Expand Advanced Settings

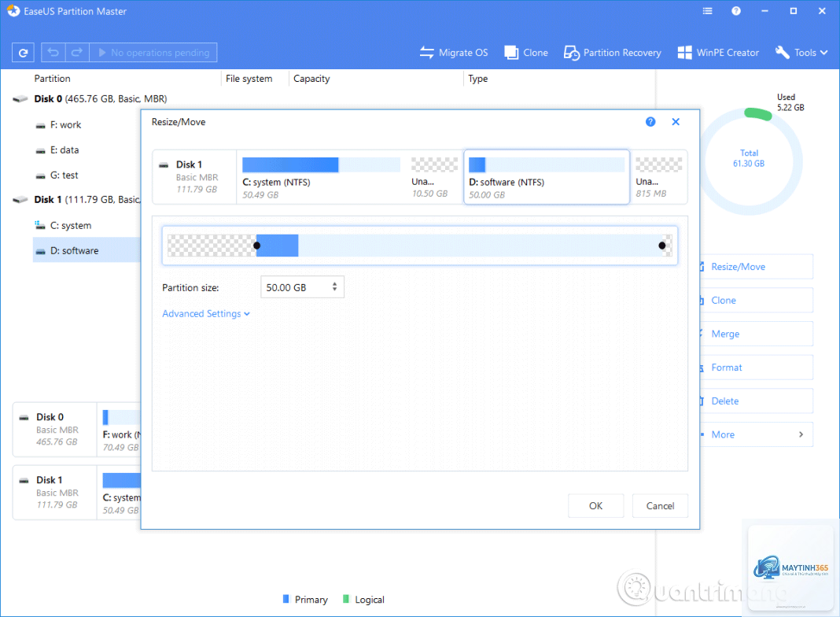[x=206, y=313]
